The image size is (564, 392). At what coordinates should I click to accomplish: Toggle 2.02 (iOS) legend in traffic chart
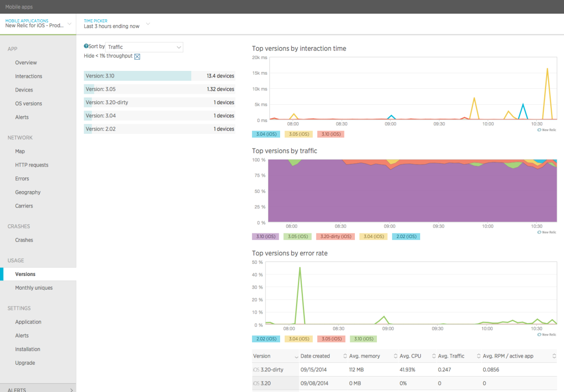point(406,237)
